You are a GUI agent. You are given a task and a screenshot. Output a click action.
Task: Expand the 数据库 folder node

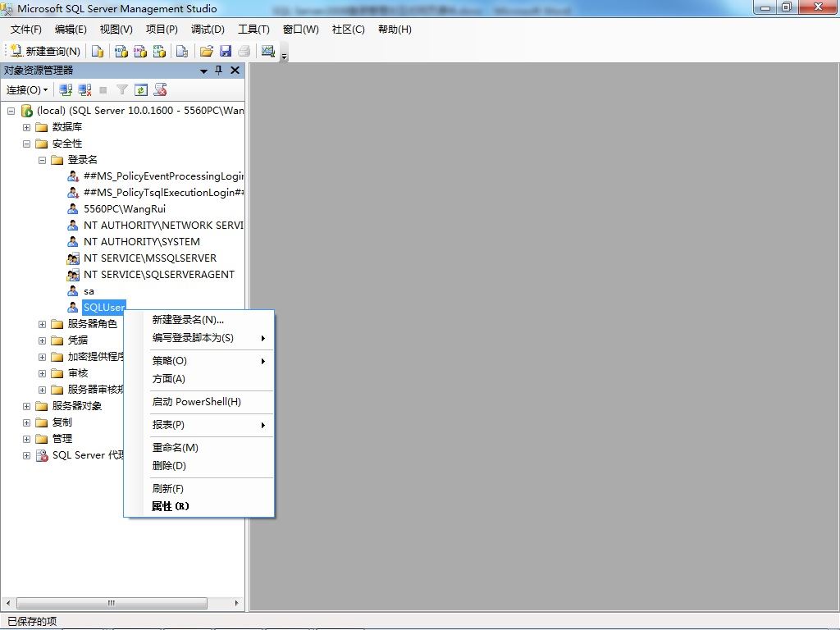point(26,127)
